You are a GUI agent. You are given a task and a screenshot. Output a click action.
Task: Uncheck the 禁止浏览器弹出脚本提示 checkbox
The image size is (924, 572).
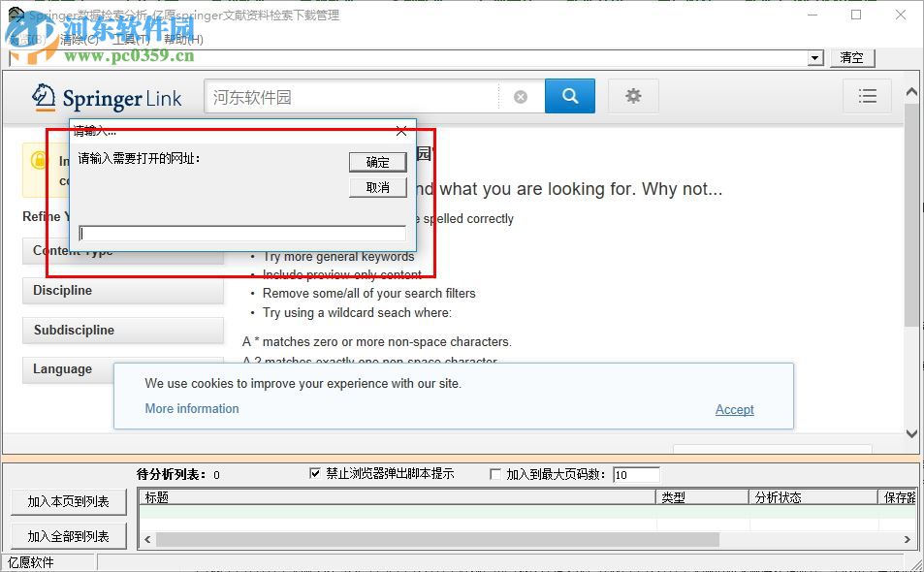pyautogui.click(x=315, y=473)
